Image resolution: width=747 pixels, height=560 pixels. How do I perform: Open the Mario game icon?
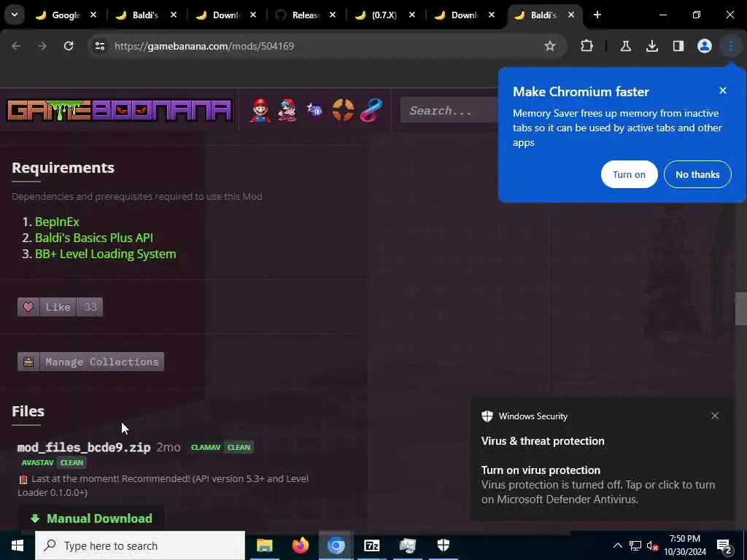tap(260, 110)
